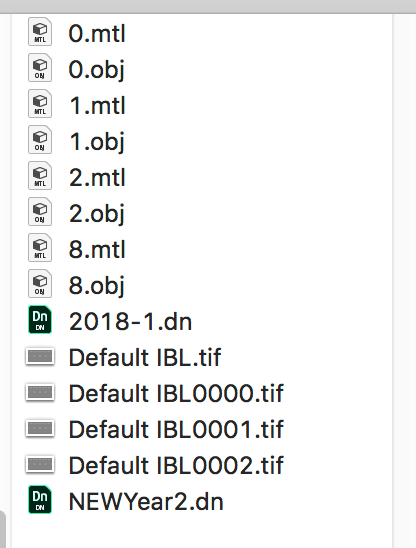This screenshot has height=548, width=416.
Task: Select the 1.obj cube icon
Action: pyautogui.click(x=40, y=140)
